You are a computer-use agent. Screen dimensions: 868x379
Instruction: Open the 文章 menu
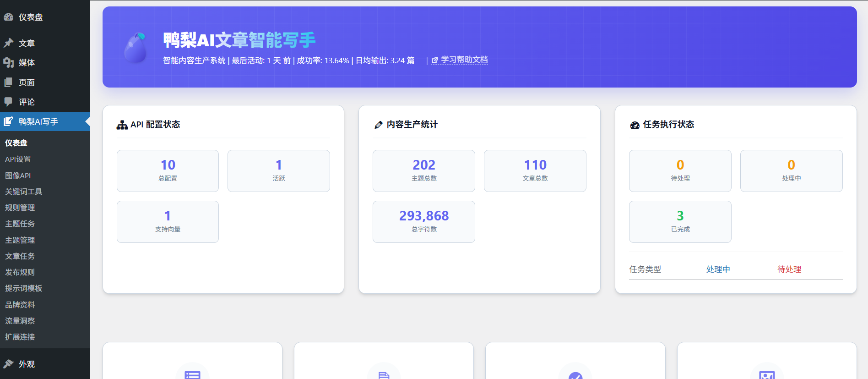pos(45,43)
